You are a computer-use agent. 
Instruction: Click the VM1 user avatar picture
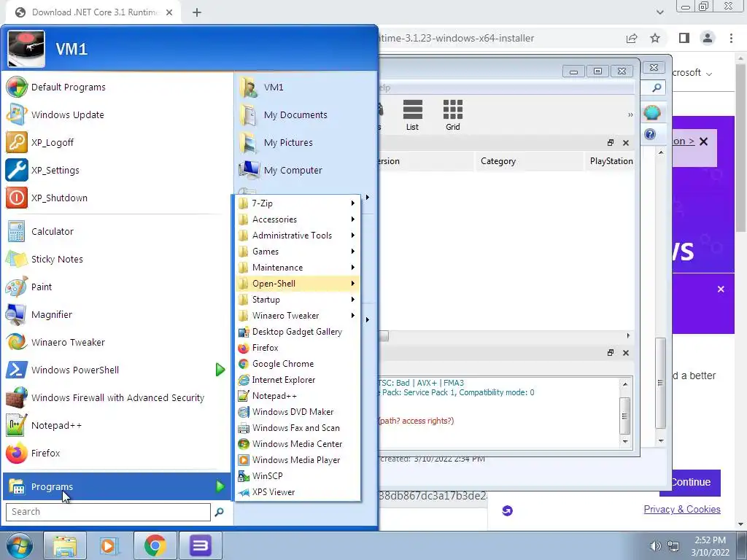(26, 49)
